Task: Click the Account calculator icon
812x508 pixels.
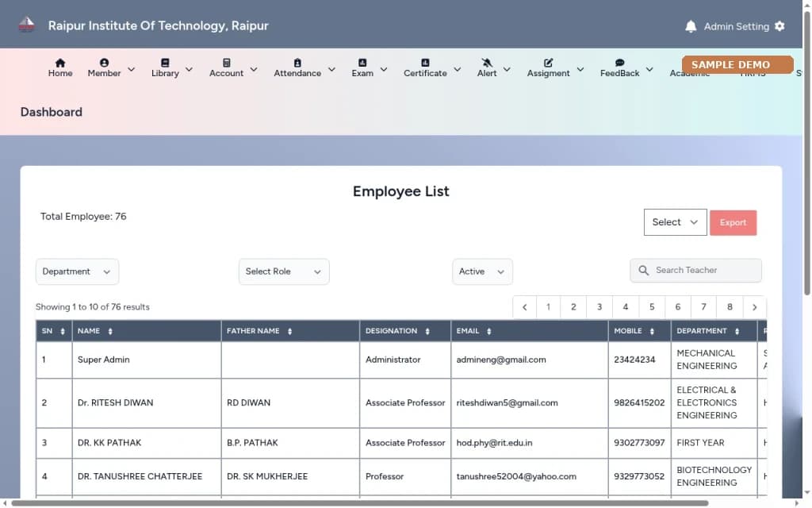Action: tap(226, 63)
